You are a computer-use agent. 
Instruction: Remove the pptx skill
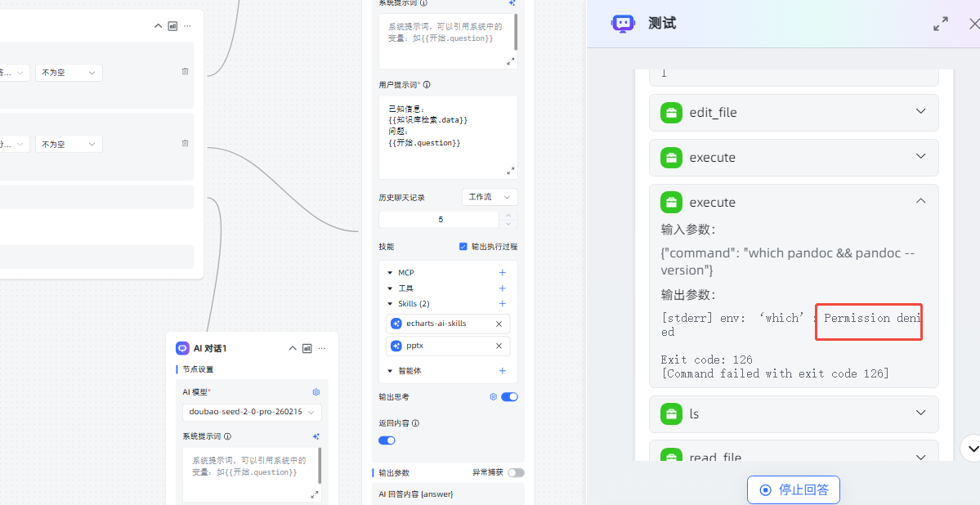(x=499, y=346)
